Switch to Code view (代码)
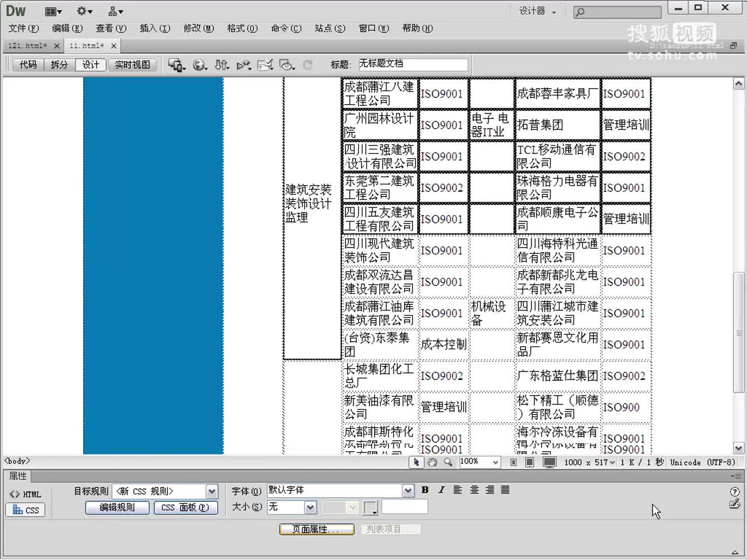Image resolution: width=747 pixels, height=560 pixels. pyautogui.click(x=29, y=65)
